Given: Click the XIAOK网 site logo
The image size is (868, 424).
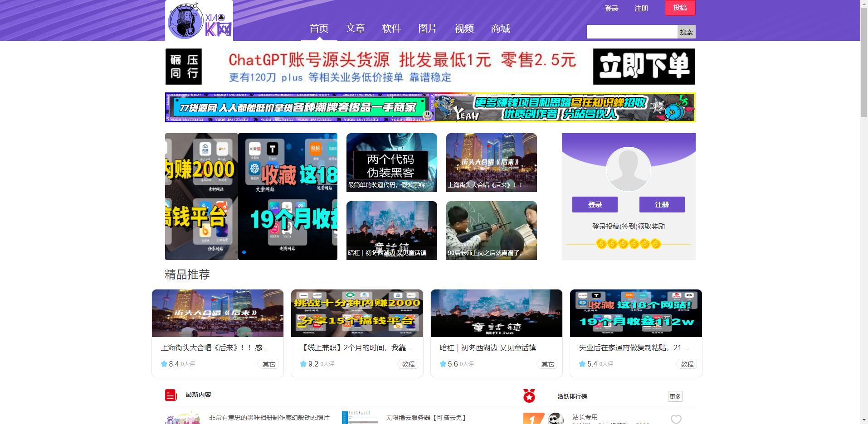Looking at the screenshot, I should (199, 22).
